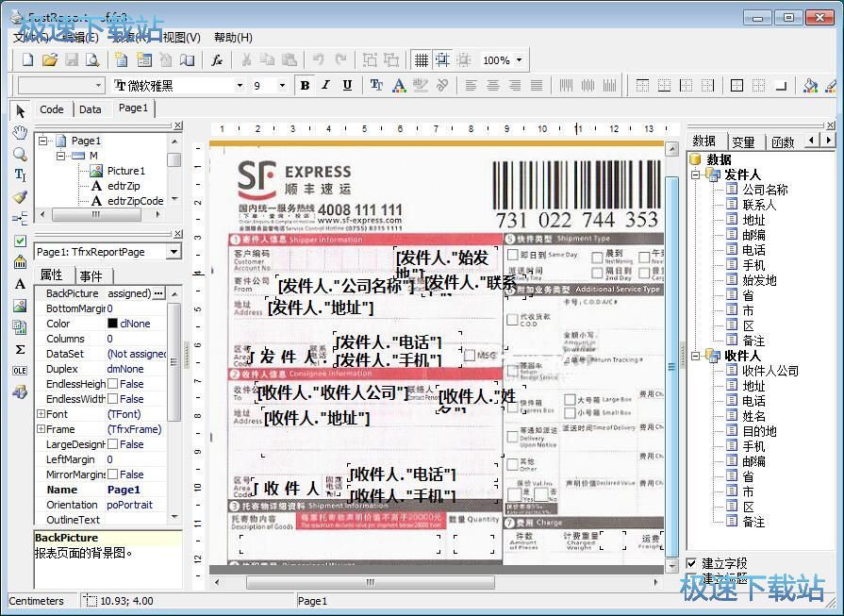The height and width of the screenshot is (616, 844).
Task: Collapse the Page1 tree node
Action: 43,141
